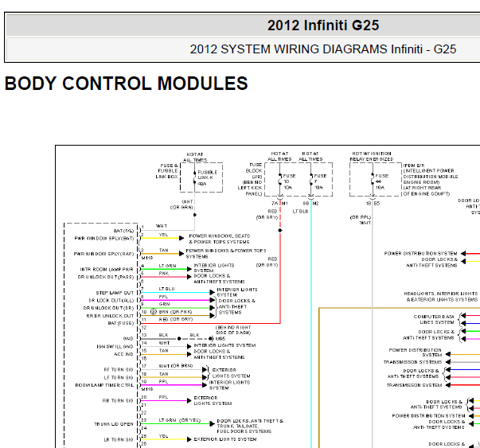This screenshot has height=448, width=480.
Task: Click the 'FUSE 44 10A' fuse label
Action: pos(381,181)
